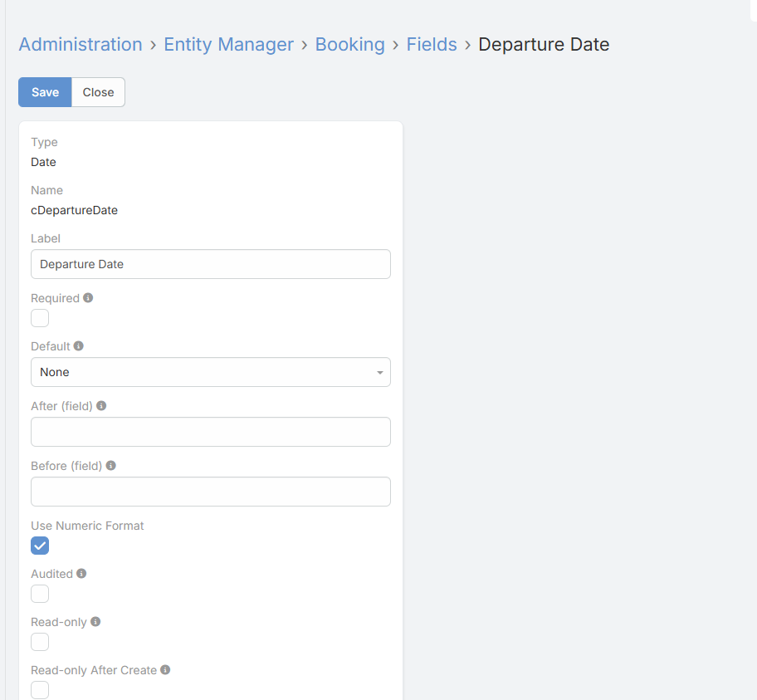
Task: Click info icon next to Required
Action: click(x=88, y=298)
